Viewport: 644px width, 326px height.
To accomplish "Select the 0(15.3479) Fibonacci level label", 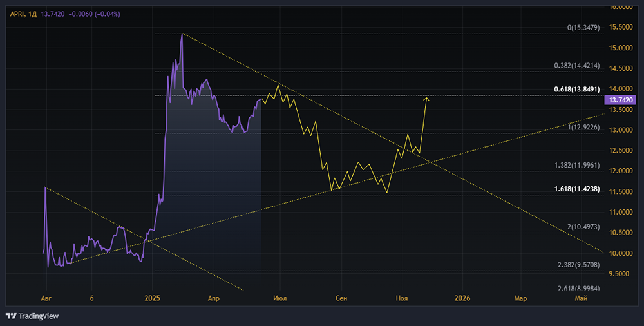I will pos(583,28).
